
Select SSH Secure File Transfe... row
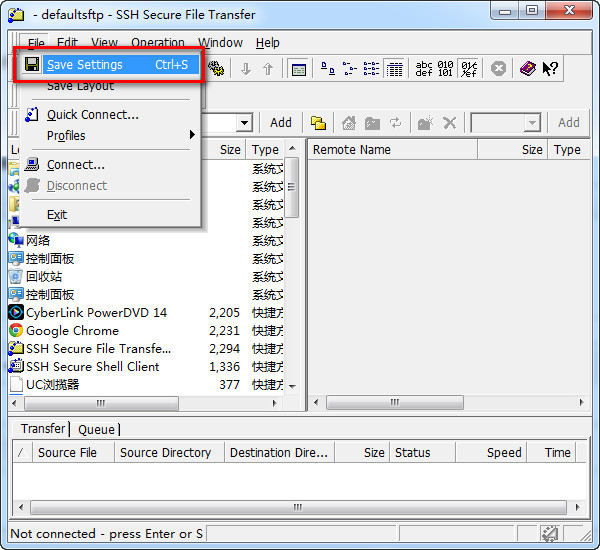click(x=145, y=348)
